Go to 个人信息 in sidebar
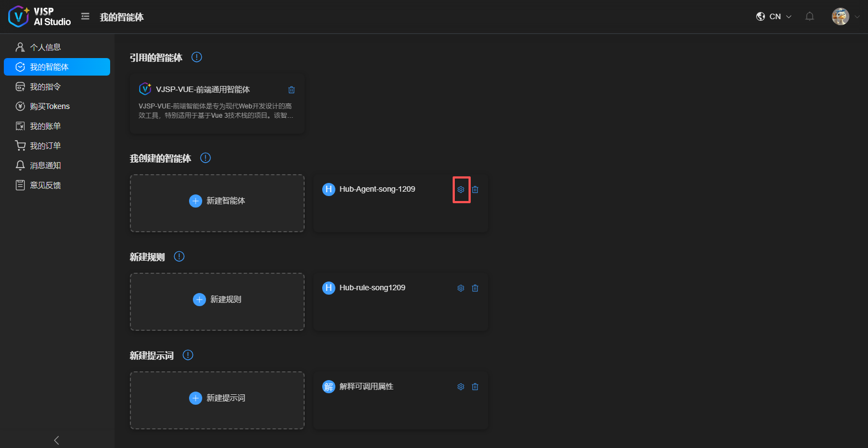 point(45,47)
